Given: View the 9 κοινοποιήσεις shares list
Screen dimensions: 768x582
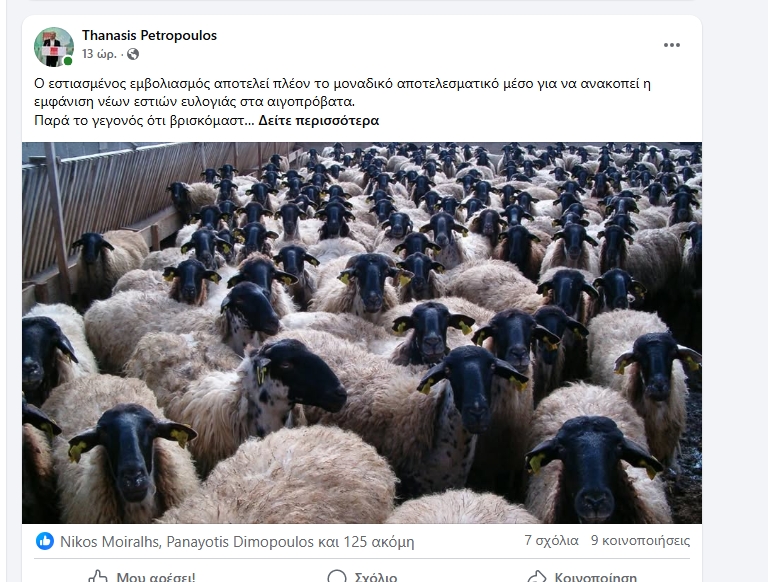Looking at the screenshot, I should click(640, 540).
